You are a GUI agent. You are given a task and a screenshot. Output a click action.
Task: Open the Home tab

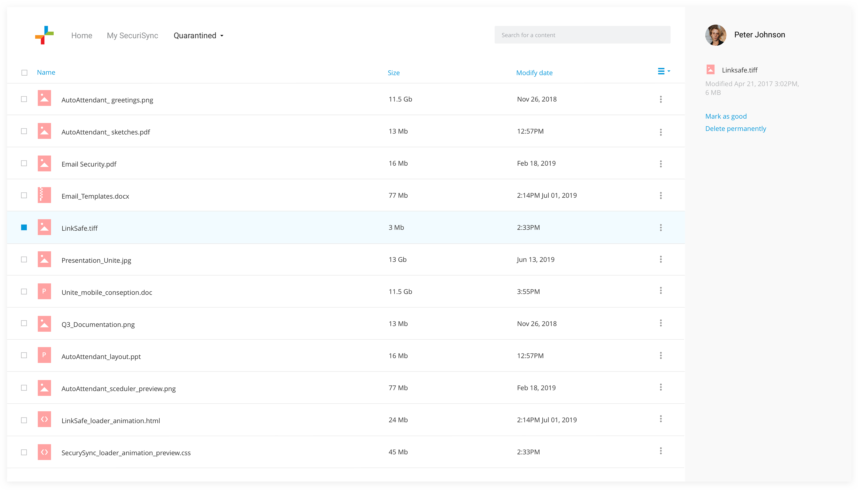pyautogui.click(x=82, y=35)
